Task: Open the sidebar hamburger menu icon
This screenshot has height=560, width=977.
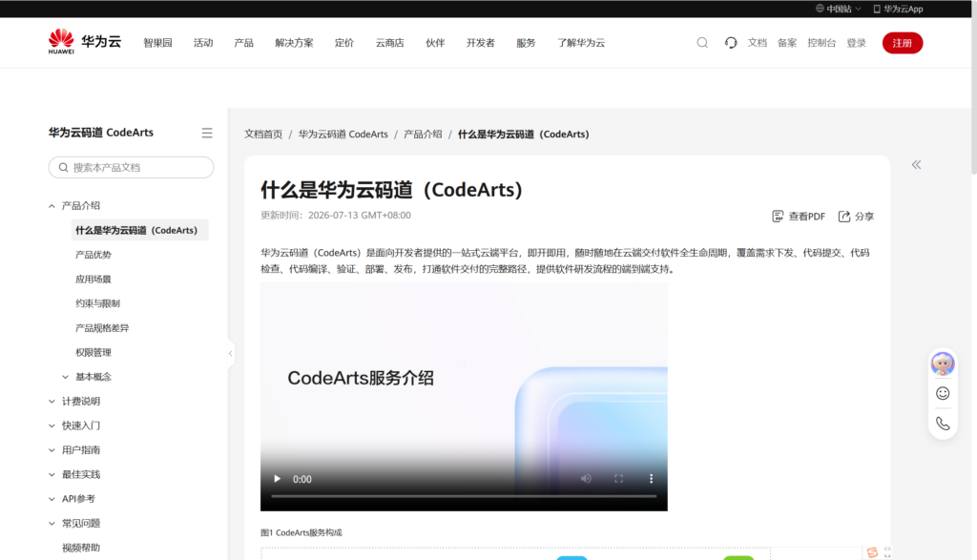Action: pos(207,133)
